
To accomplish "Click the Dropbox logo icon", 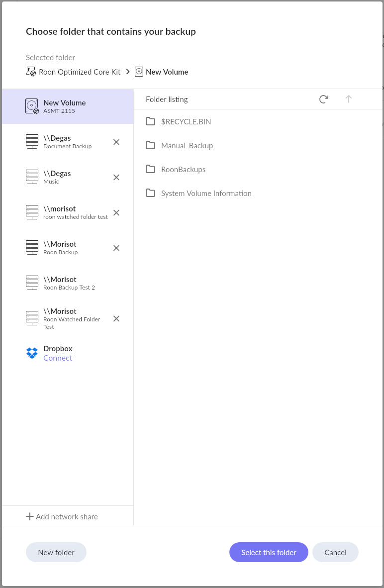I will click(x=32, y=353).
